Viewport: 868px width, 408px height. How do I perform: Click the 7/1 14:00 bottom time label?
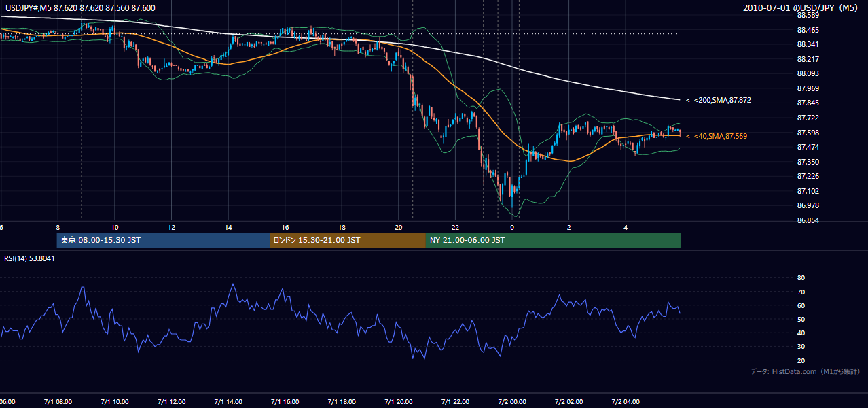(228, 401)
